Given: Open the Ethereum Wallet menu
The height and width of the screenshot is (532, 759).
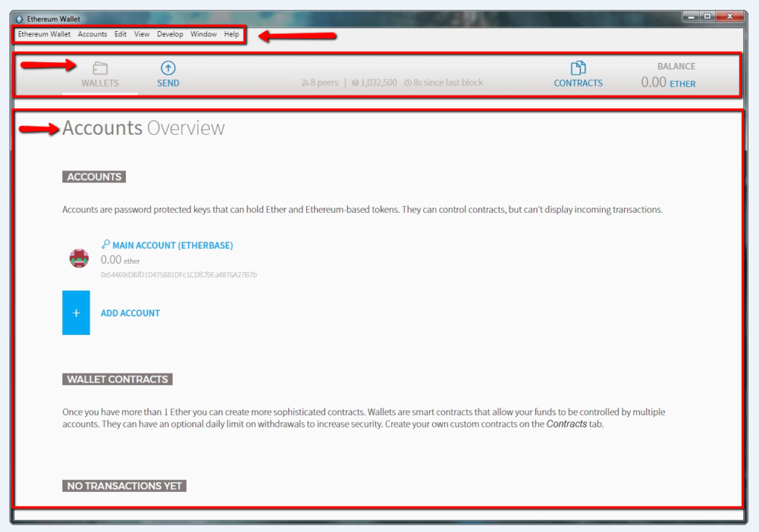Looking at the screenshot, I should (x=44, y=34).
